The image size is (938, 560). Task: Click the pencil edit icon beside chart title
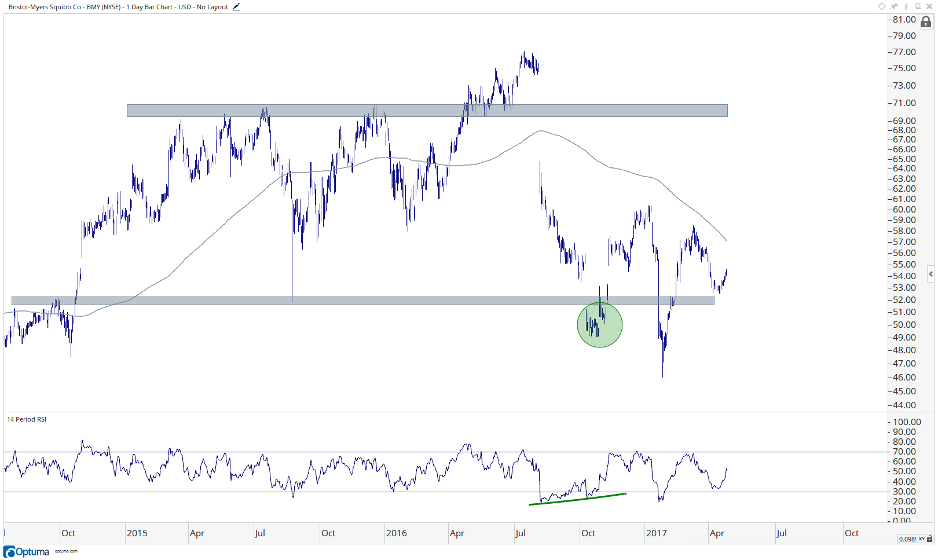(x=236, y=7)
